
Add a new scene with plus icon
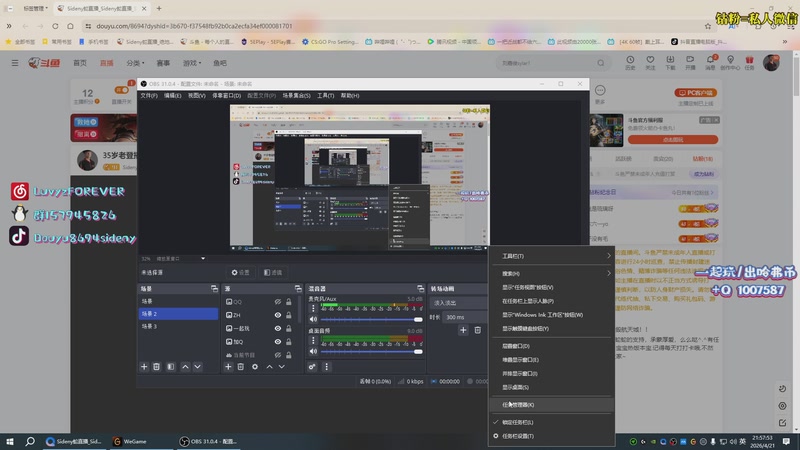[144, 367]
